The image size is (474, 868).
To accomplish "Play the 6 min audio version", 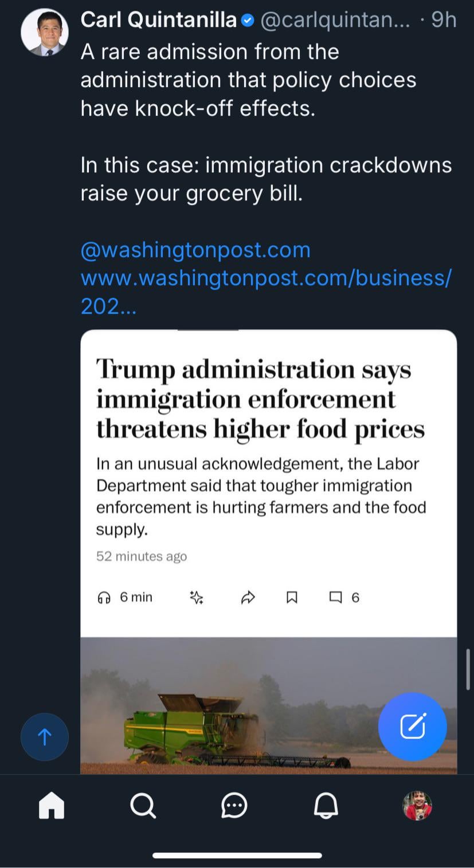I will pyautogui.click(x=125, y=598).
